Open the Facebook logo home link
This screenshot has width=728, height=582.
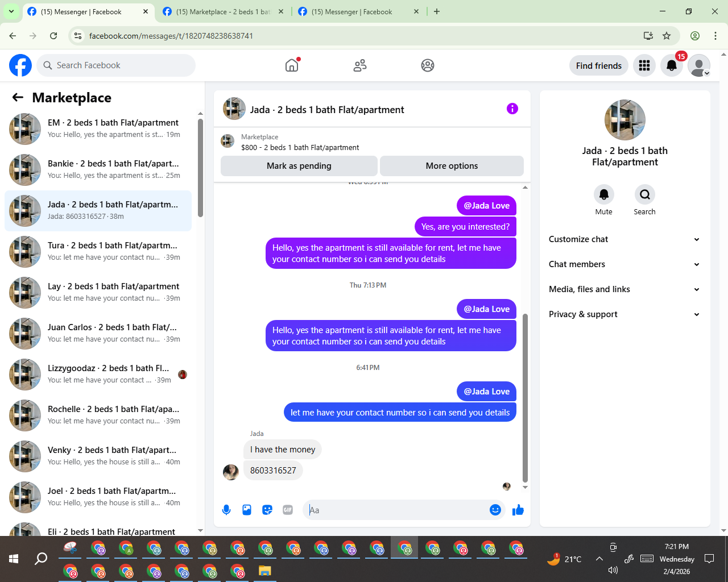pyautogui.click(x=20, y=65)
